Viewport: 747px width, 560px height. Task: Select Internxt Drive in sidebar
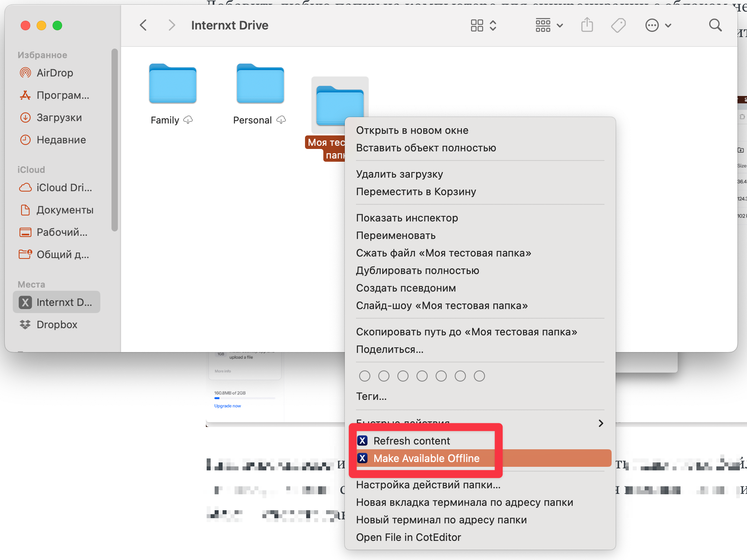click(x=57, y=302)
